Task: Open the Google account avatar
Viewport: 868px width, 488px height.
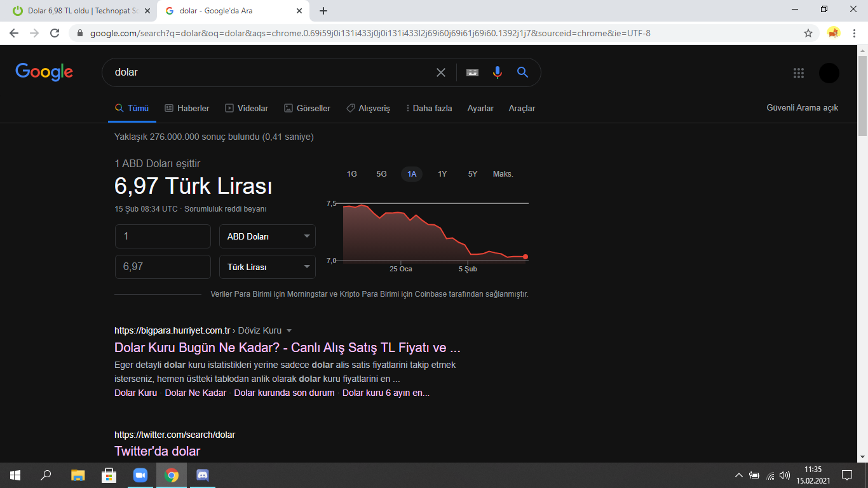Action: [829, 73]
